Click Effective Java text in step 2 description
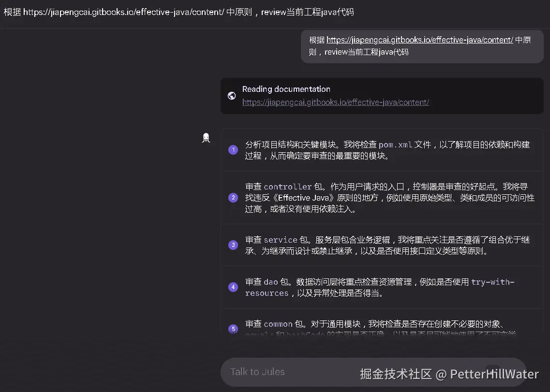550x392 pixels. [x=303, y=198]
